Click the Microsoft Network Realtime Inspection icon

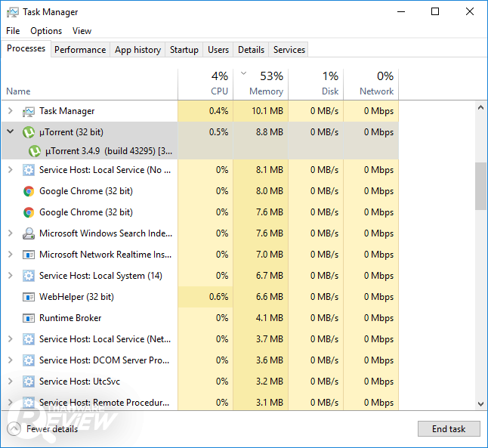29,255
